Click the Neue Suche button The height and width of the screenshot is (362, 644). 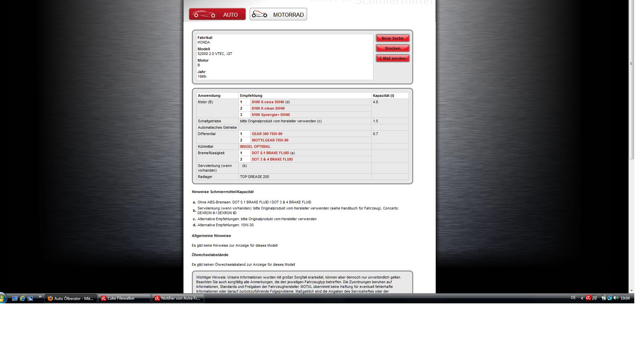(392, 38)
